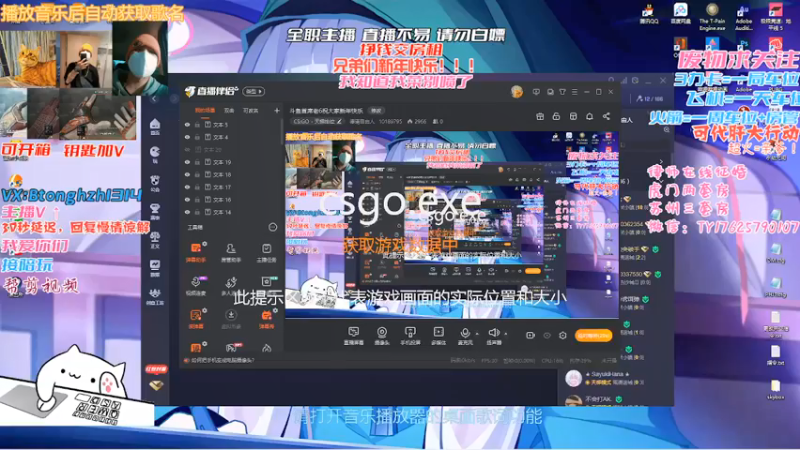Click the gift box icon above preview
800x450 pixels.
click(x=540, y=116)
